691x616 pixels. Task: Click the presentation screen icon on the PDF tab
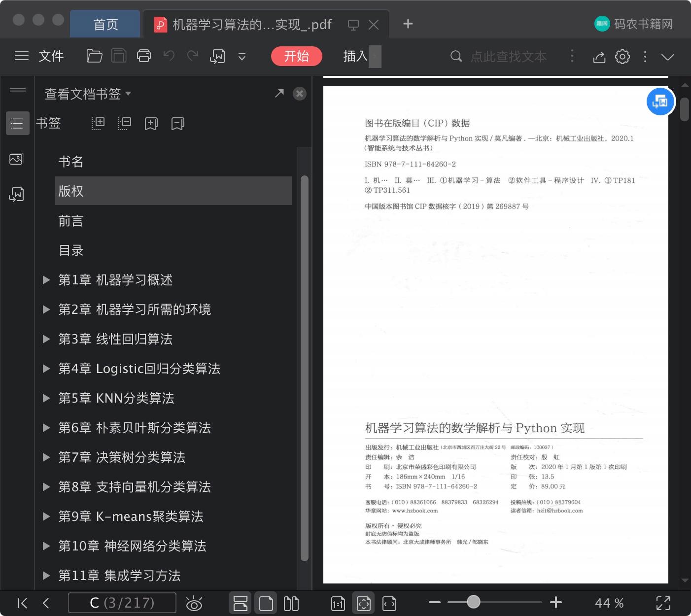(353, 25)
